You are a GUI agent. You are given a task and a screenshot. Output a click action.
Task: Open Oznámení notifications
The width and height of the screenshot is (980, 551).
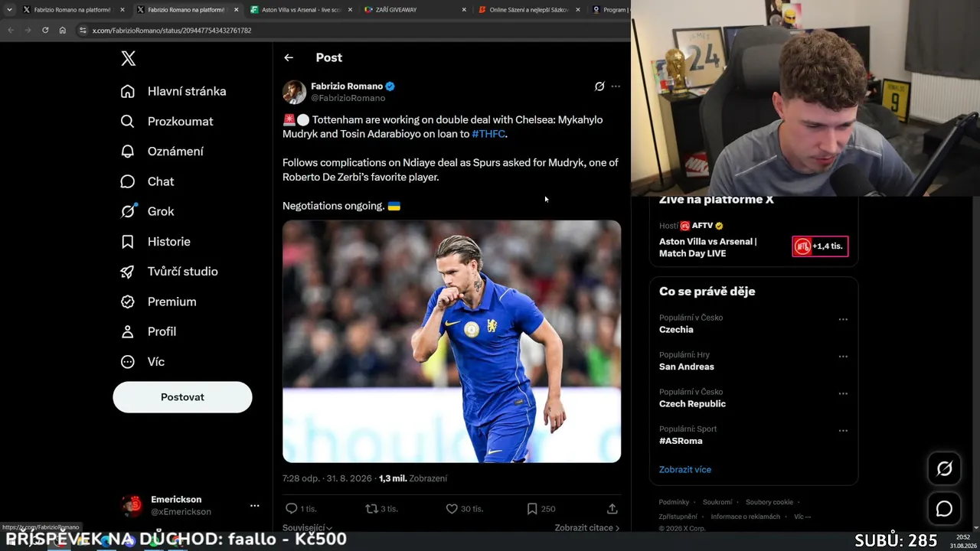tap(162, 152)
